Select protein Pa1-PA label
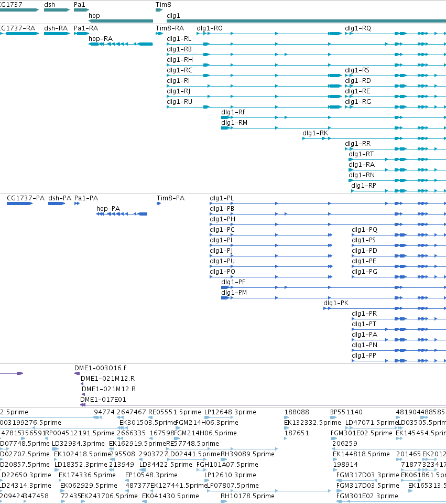 86,198
